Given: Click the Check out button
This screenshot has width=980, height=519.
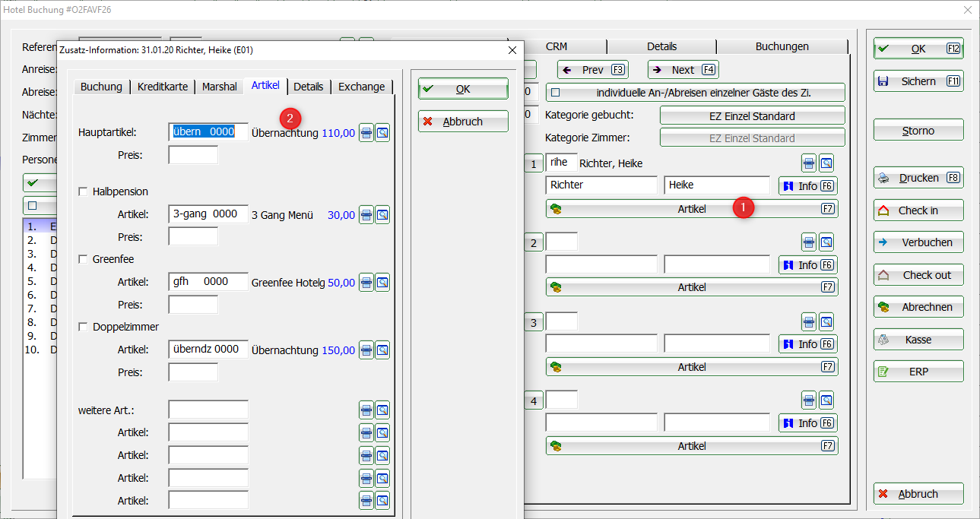Looking at the screenshot, I should [x=918, y=275].
